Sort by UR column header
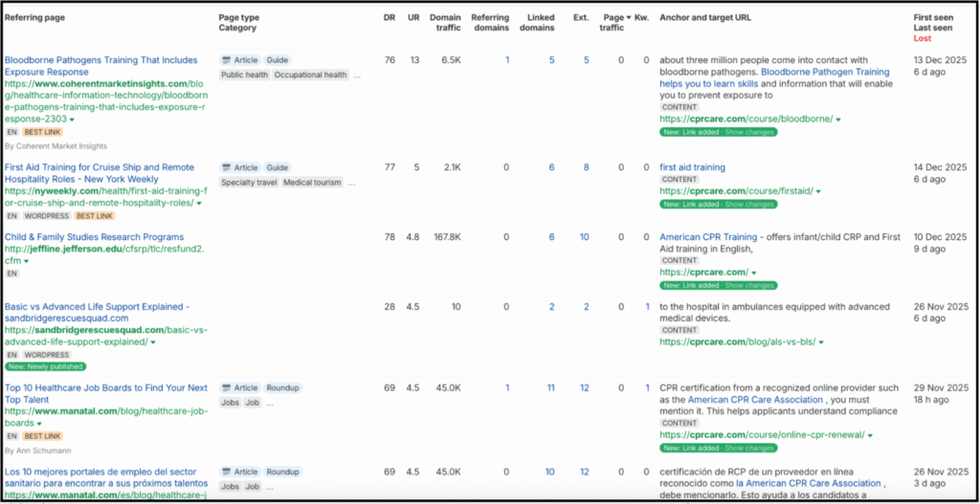Viewport: 980px width, 504px height. click(413, 17)
